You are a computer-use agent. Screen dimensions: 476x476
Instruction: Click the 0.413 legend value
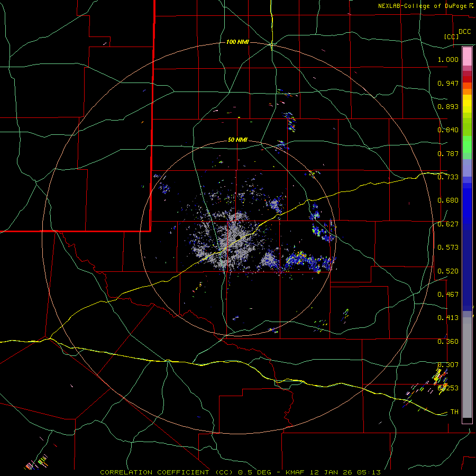click(x=448, y=318)
